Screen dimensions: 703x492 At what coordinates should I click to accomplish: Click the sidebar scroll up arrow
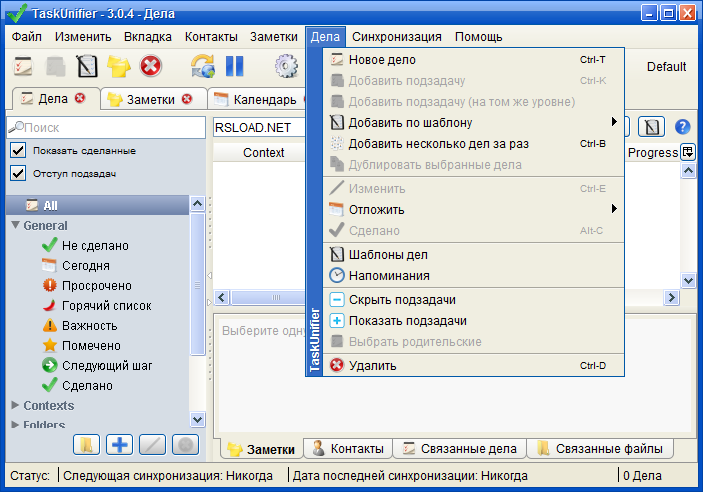(x=197, y=204)
